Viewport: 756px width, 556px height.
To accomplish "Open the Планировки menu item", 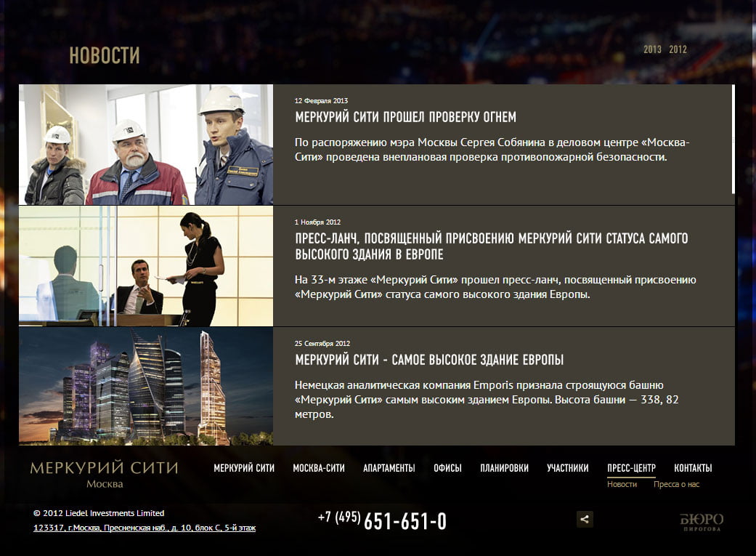I will pos(504,468).
